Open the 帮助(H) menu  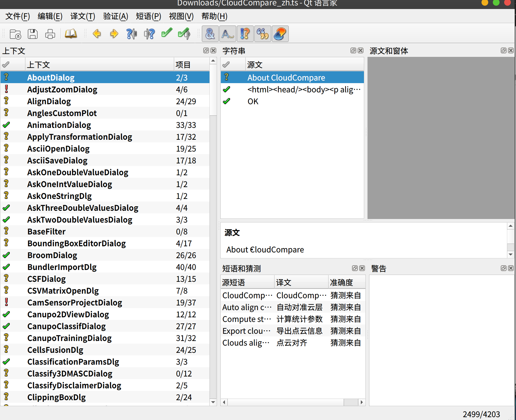point(214,16)
